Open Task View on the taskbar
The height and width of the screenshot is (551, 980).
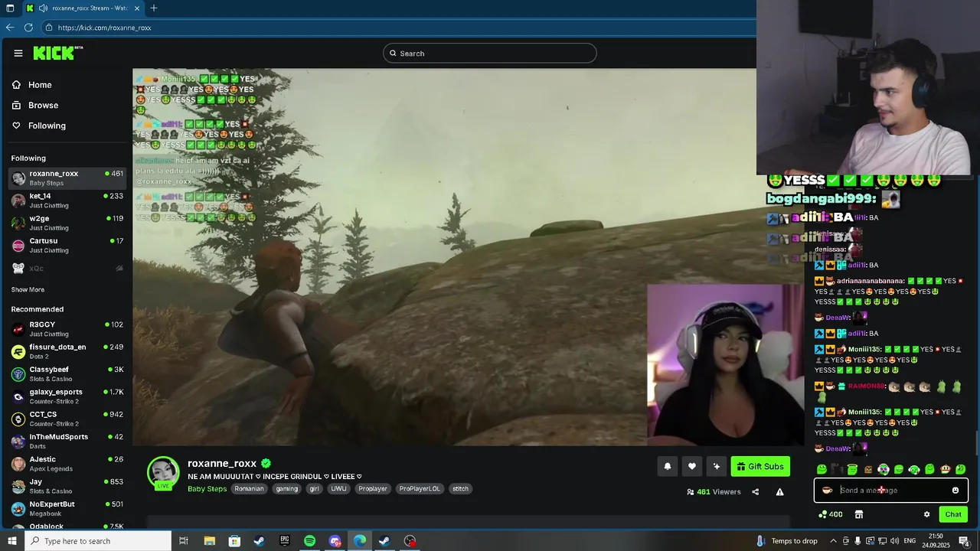click(184, 541)
